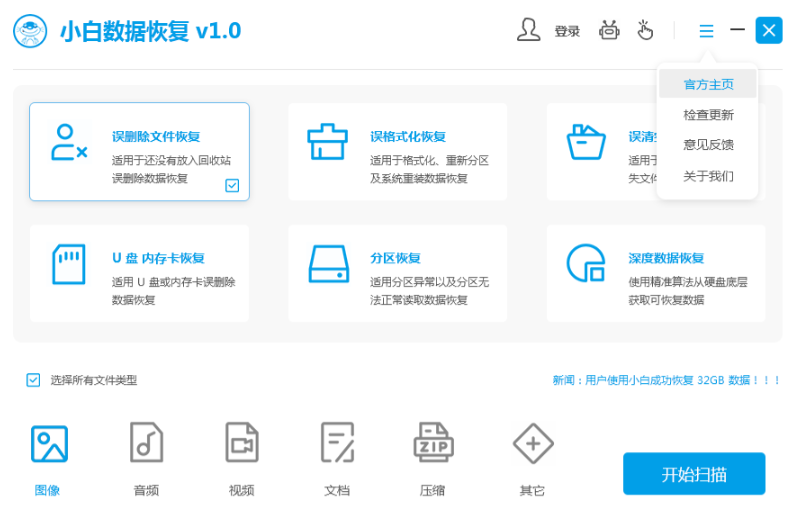789x511 pixels.
Task: Select the 图像 image file type icon
Action: tap(49, 444)
